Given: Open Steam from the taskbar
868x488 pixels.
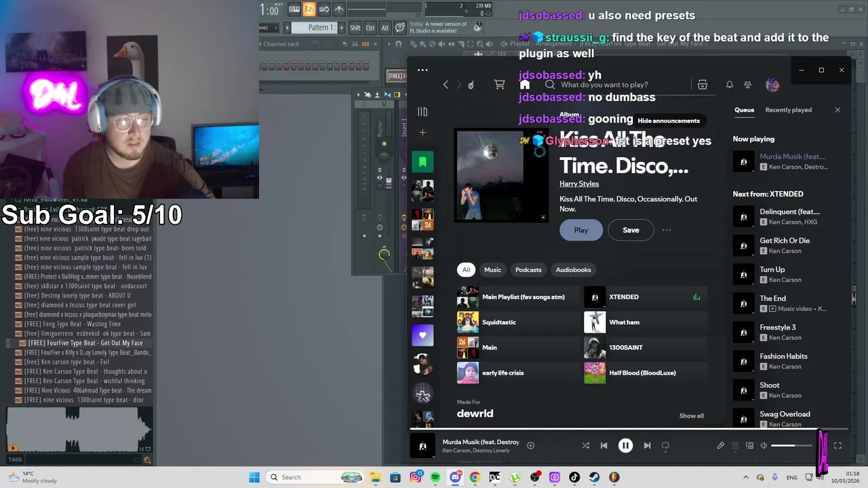Looking at the screenshot, I should (594, 477).
